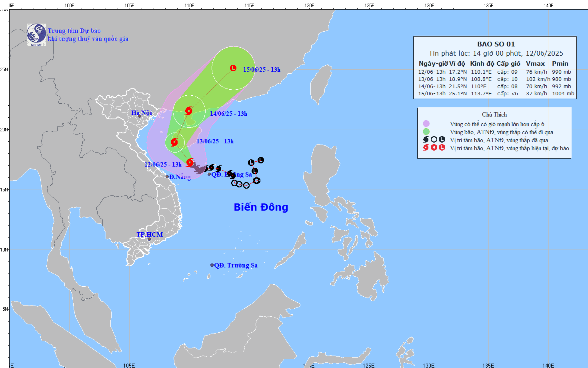Screen dimensions: 588x368
Task: Click the red L low-pressure marker for 15/06/25
Action: pyautogui.click(x=233, y=68)
